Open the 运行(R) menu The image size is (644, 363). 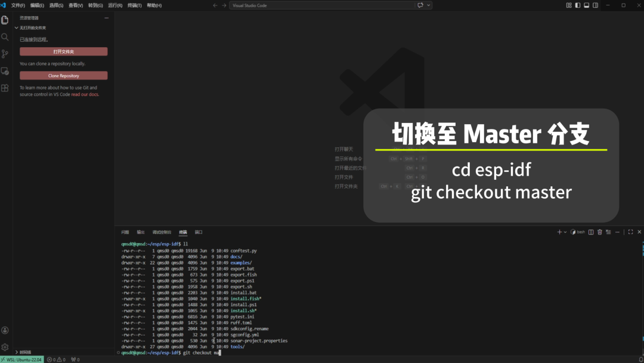point(115,5)
